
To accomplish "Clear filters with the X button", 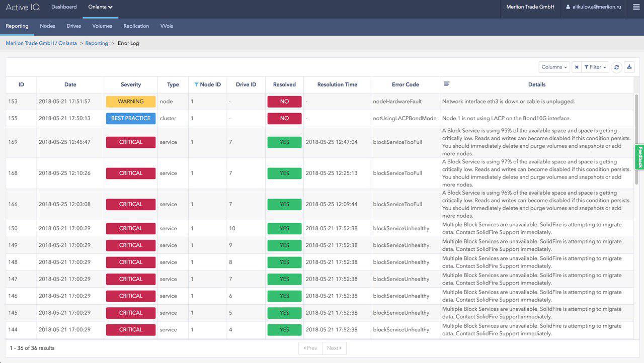I will (577, 67).
